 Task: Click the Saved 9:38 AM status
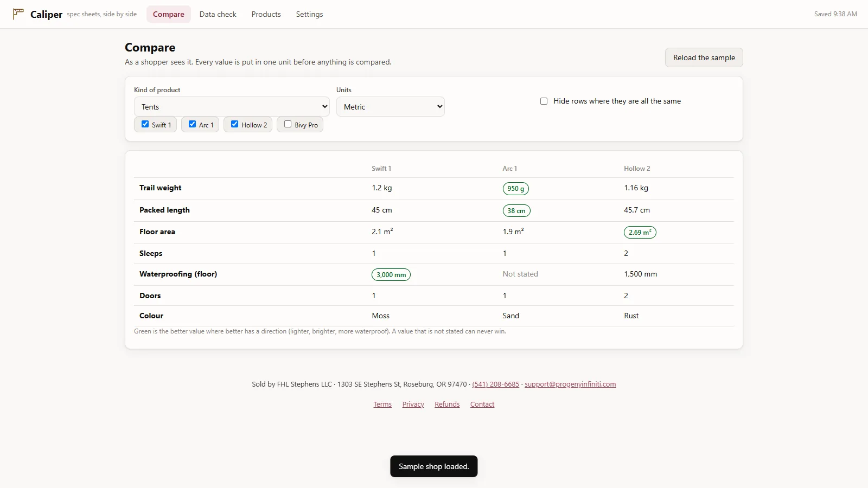point(835,14)
